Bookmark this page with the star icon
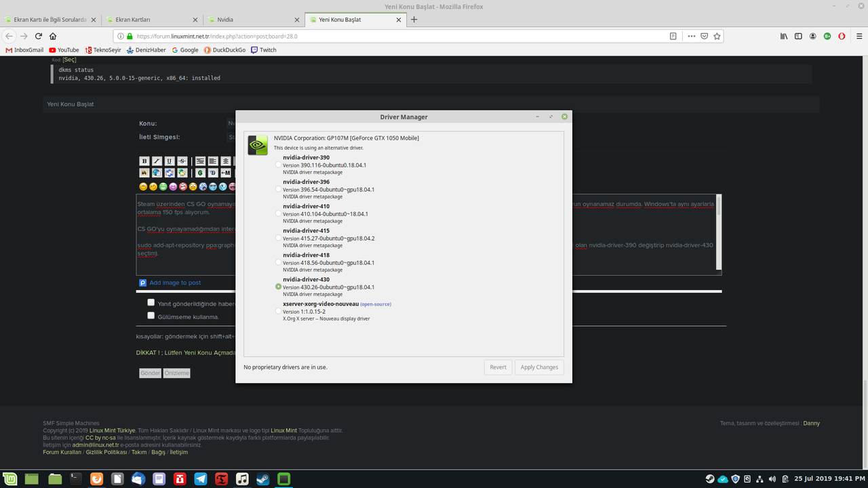Viewport: 868px width, 488px height. point(717,36)
